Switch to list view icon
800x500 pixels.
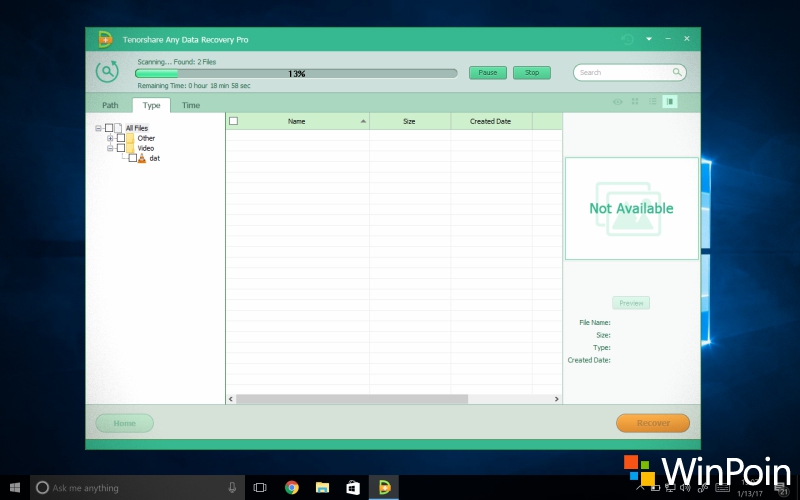click(653, 102)
